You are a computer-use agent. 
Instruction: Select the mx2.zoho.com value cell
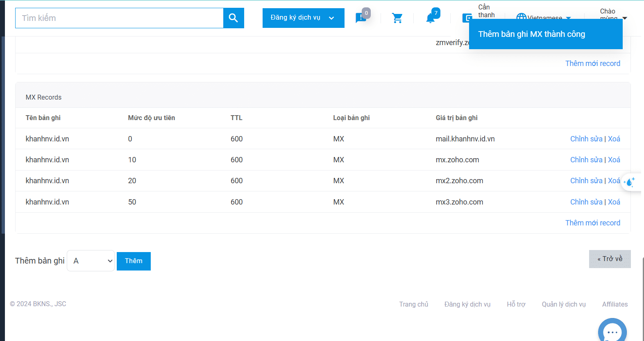pyautogui.click(x=459, y=181)
